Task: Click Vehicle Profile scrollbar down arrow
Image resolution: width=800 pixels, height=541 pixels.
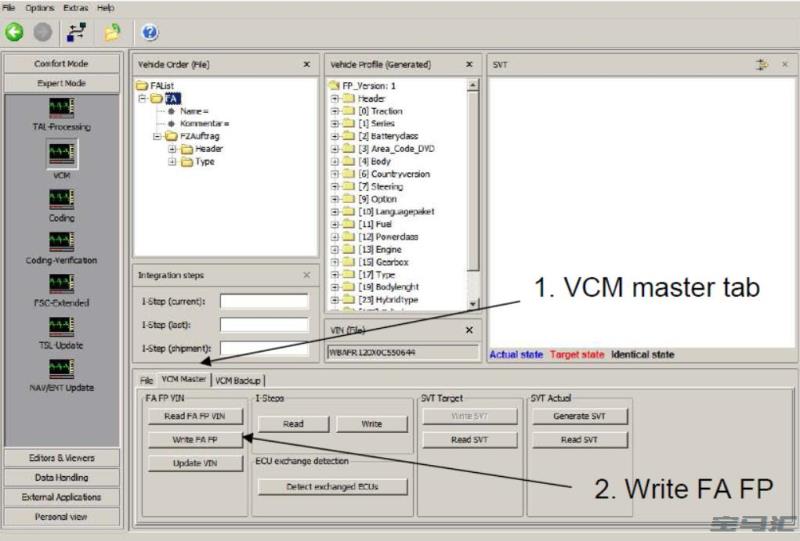Action: pos(473,304)
